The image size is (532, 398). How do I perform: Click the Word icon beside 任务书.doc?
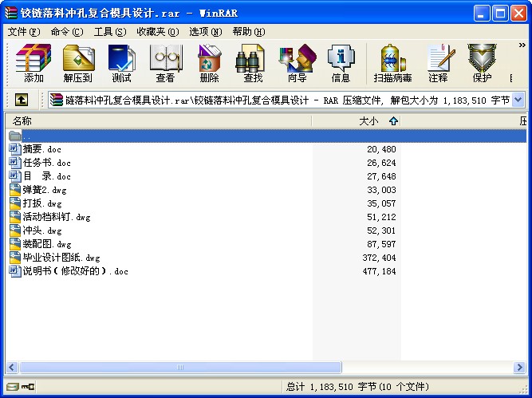coord(15,163)
